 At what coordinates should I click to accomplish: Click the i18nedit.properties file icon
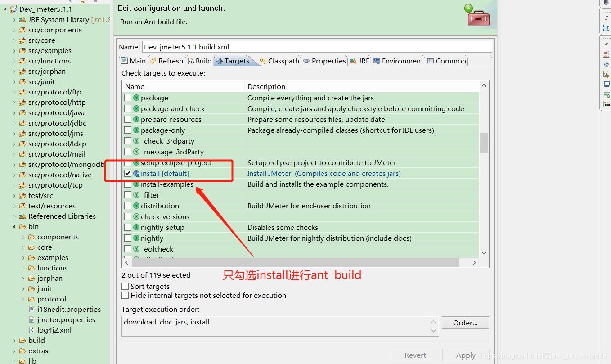click(x=31, y=310)
